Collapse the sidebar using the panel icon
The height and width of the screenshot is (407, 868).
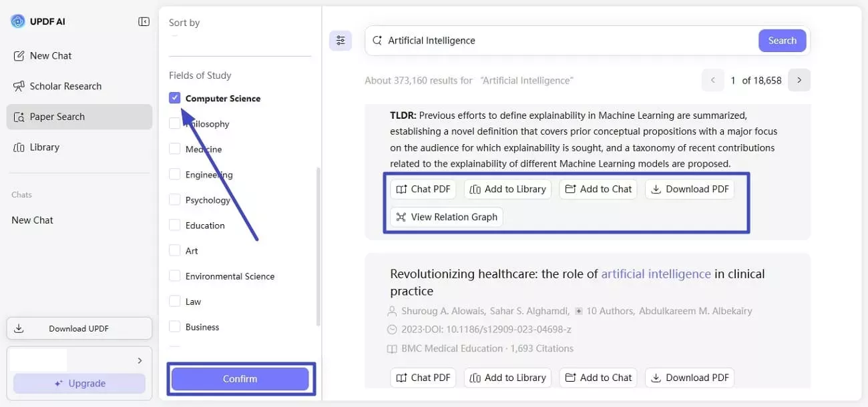coord(144,22)
